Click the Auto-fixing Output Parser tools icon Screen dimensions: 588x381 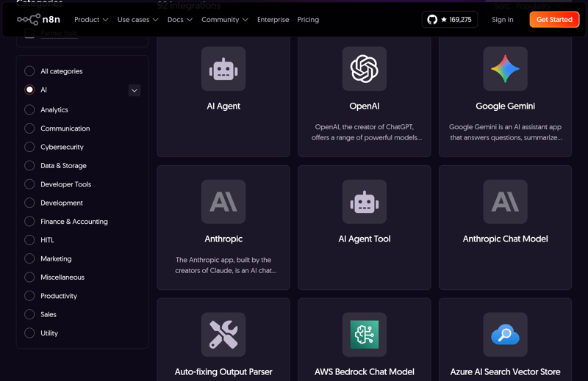[x=223, y=335]
